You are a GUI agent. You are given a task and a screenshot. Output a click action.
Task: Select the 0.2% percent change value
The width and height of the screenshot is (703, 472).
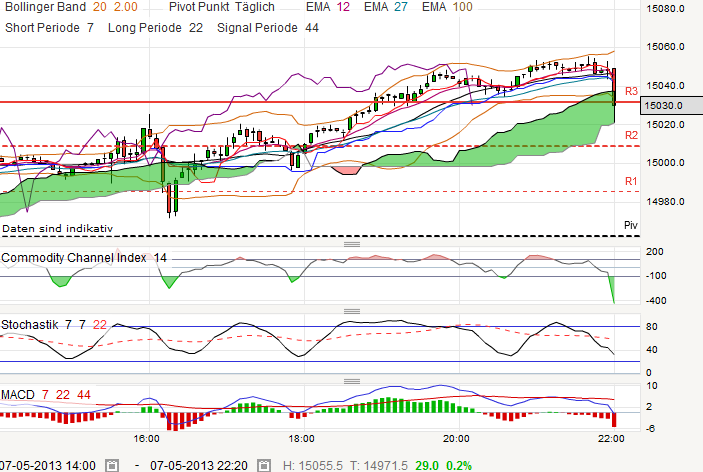coord(459,466)
